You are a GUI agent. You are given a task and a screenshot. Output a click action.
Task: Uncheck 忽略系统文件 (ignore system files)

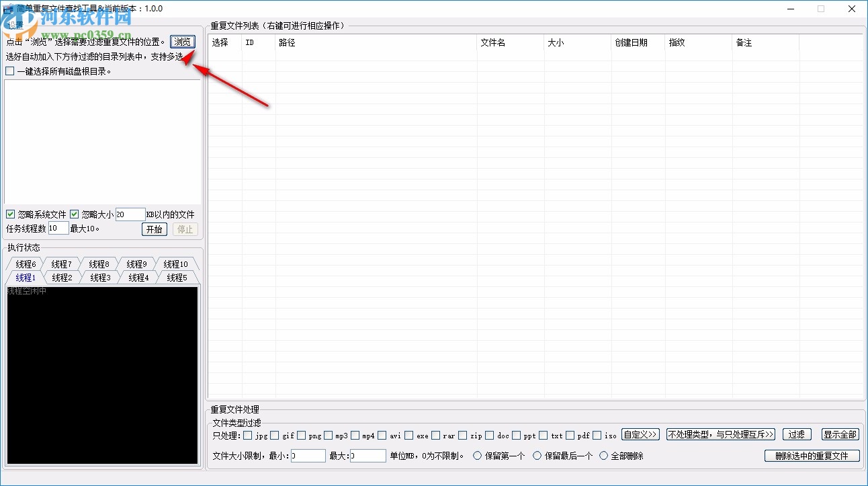point(10,214)
